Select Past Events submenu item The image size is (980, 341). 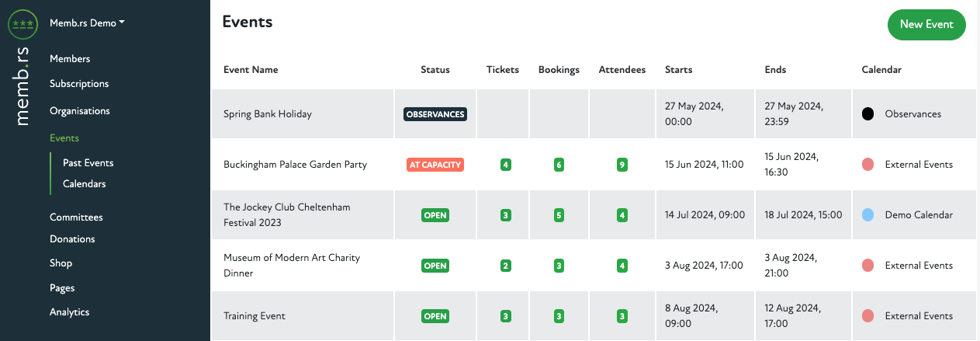pos(88,163)
